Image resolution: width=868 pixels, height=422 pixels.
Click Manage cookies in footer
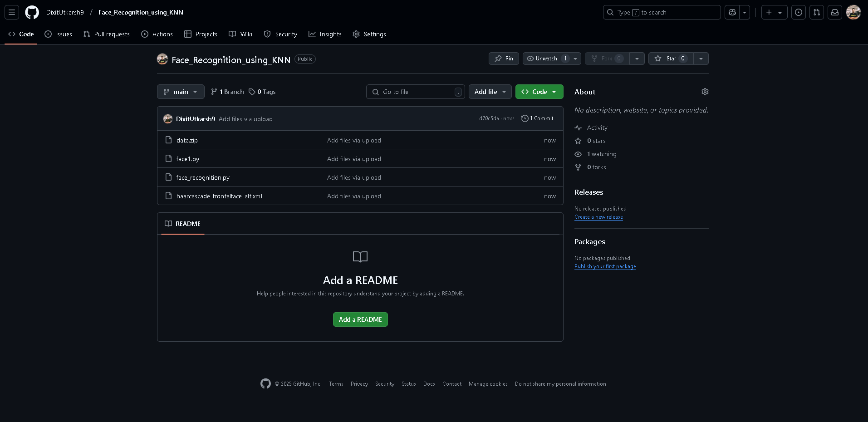pos(488,384)
